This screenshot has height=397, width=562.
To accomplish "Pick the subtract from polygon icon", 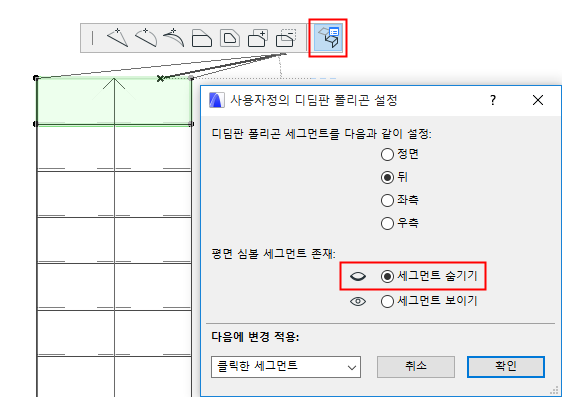I will [286, 38].
